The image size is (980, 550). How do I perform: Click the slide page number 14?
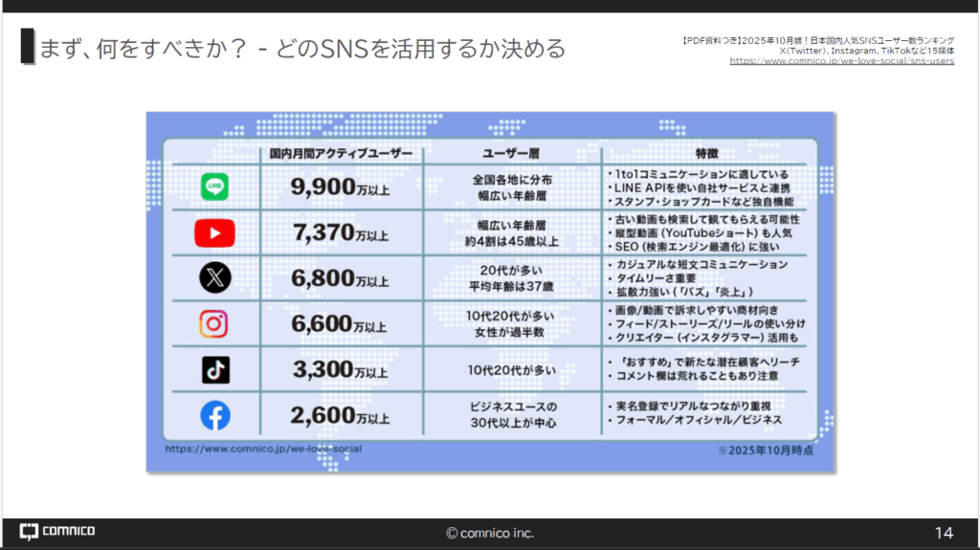pos(943,533)
